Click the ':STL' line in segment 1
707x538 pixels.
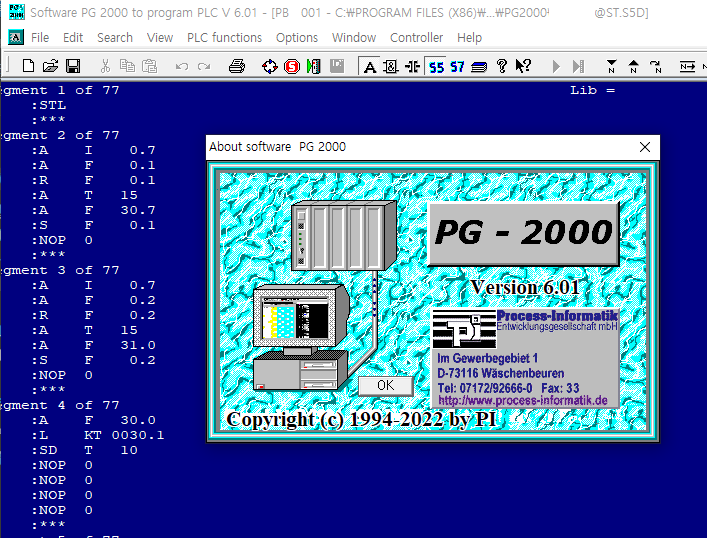coord(49,106)
